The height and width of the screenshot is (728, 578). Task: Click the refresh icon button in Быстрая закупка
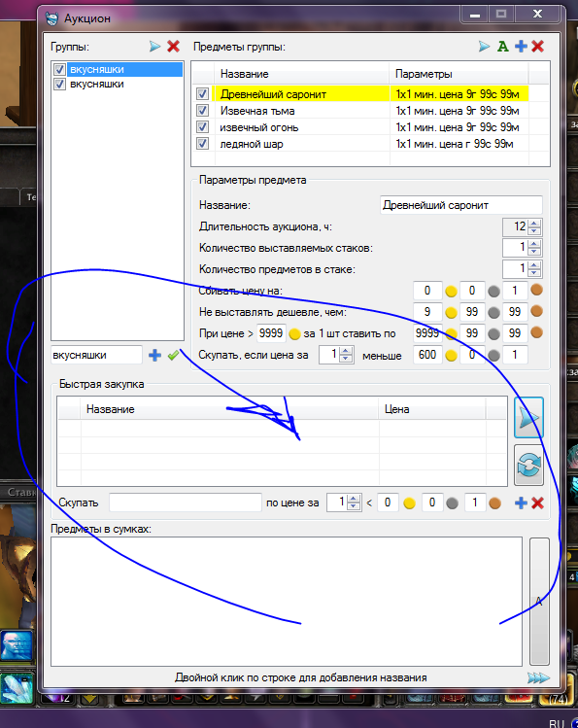point(528,465)
